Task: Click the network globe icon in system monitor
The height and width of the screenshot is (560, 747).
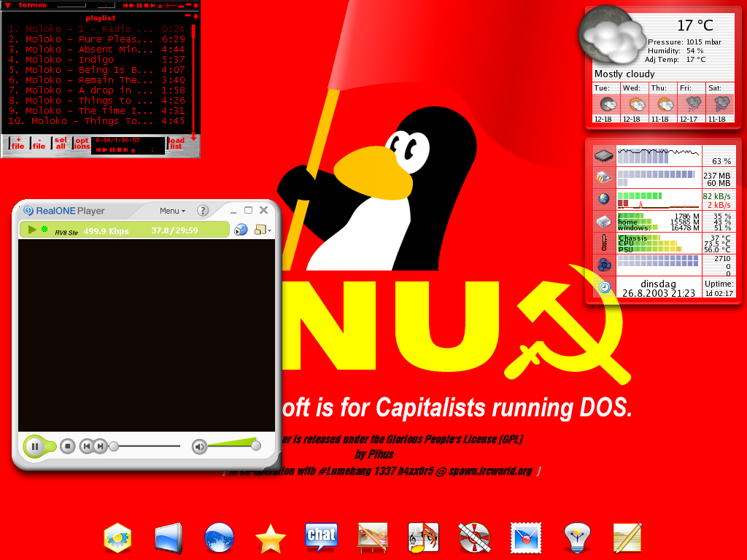Action: click(604, 198)
